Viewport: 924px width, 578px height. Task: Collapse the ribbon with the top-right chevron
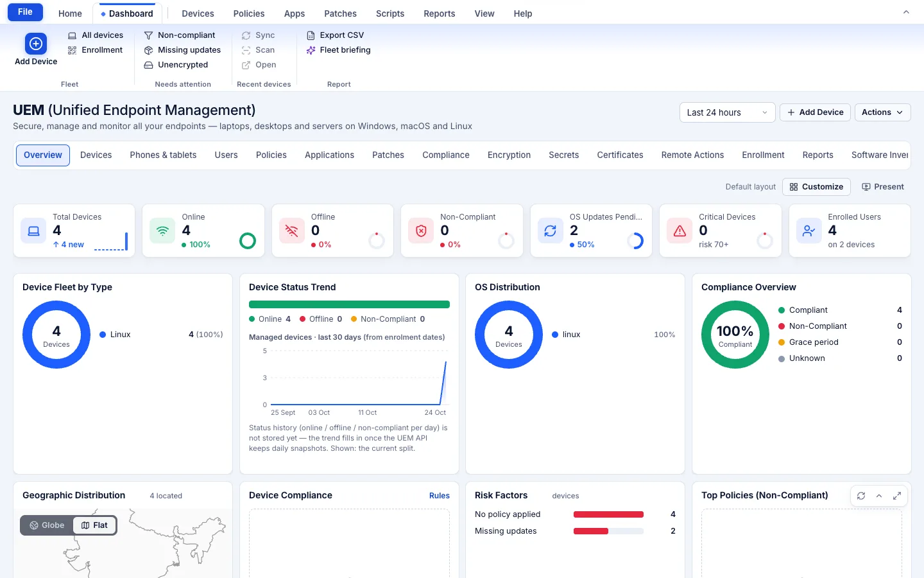(x=906, y=12)
